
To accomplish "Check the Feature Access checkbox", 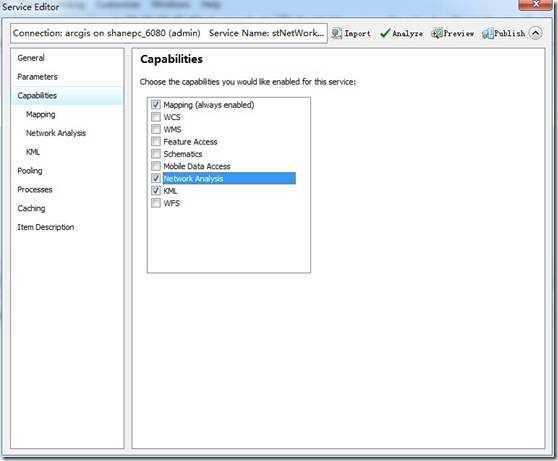I will pos(156,141).
